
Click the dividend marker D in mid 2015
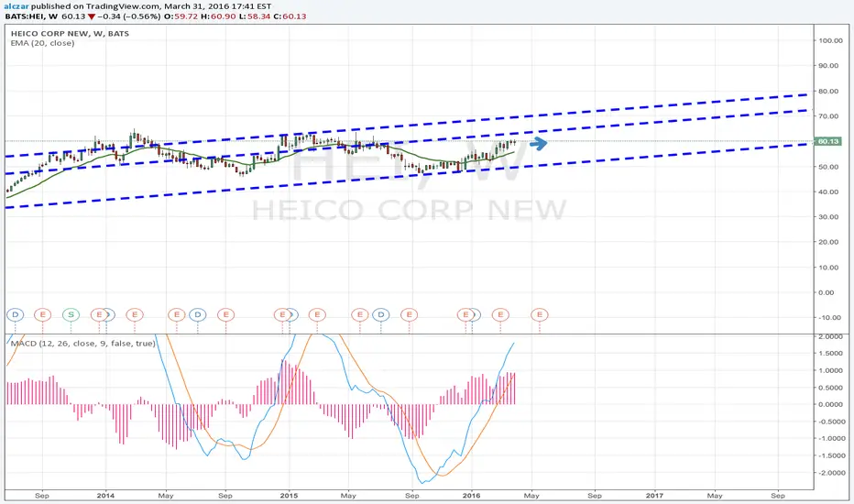click(380, 314)
